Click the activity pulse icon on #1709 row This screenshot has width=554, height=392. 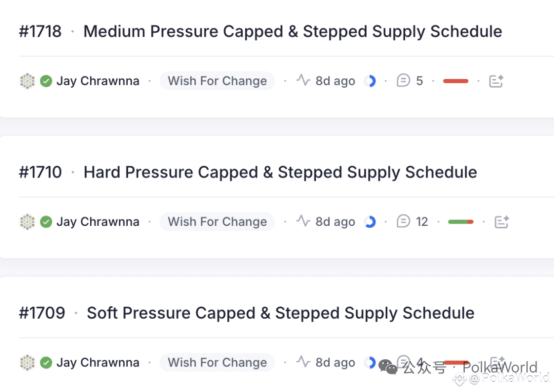tap(303, 362)
